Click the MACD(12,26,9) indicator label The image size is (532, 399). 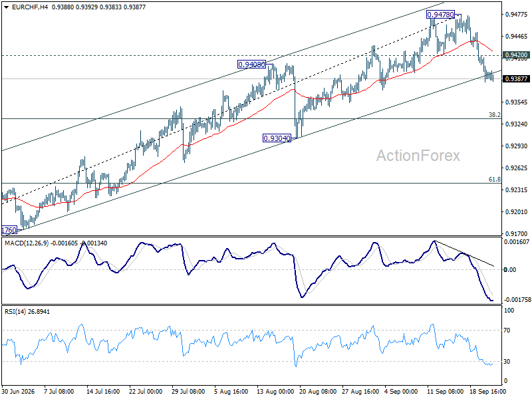pyautogui.click(x=27, y=243)
